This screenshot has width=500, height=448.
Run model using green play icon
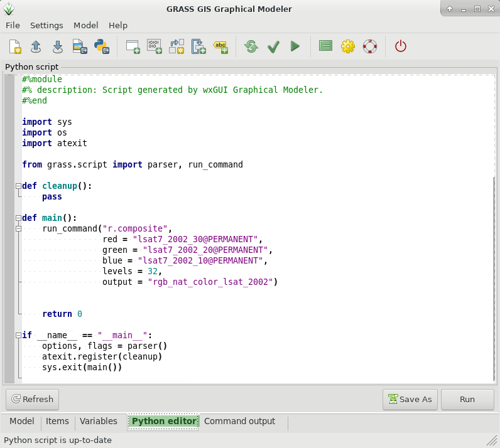[x=295, y=46]
